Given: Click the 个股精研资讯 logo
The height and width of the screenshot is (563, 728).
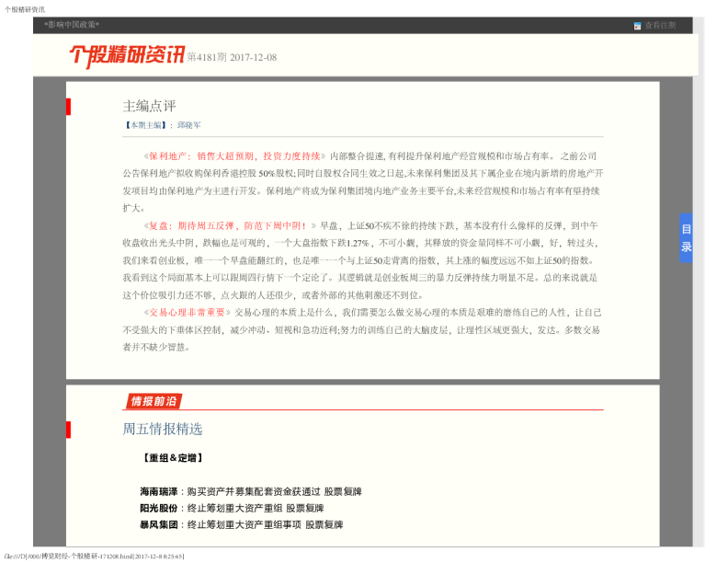Looking at the screenshot, I should pyautogui.click(x=127, y=56).
